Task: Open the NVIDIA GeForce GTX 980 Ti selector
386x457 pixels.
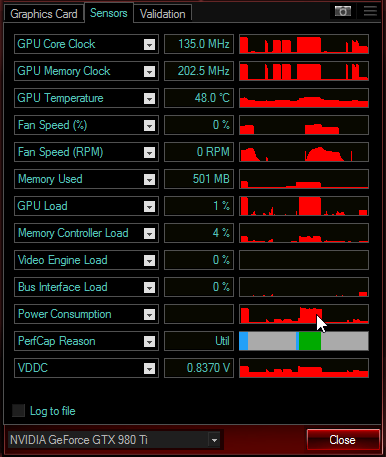Action: [115, 440]
